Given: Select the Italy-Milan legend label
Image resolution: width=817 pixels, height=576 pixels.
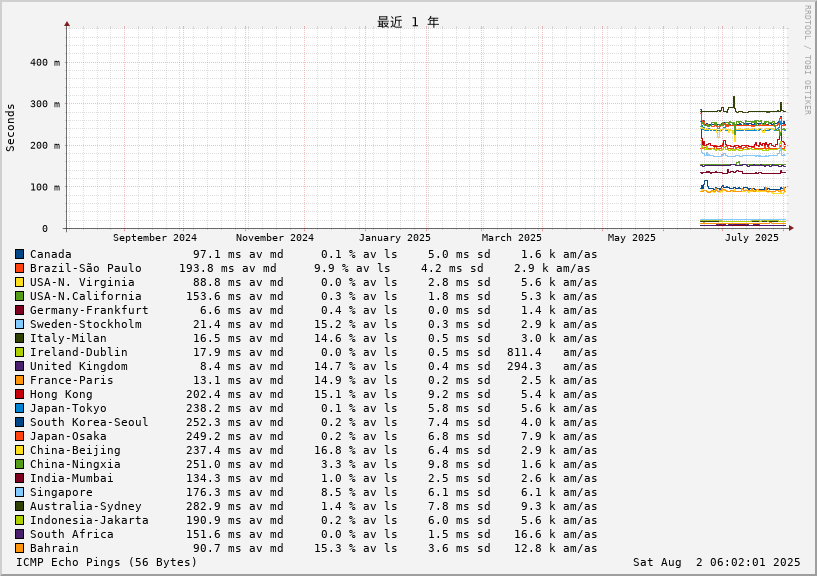Looking at the screenshot, I should tap(68, 338).
